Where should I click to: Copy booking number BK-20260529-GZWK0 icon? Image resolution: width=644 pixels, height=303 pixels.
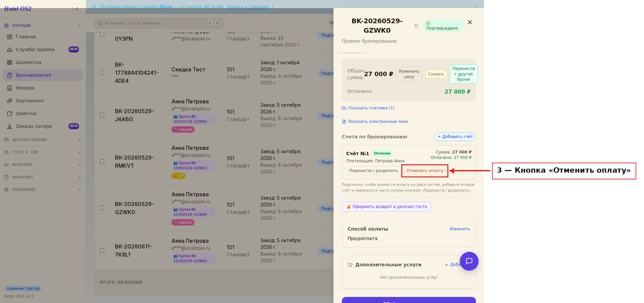416,26
